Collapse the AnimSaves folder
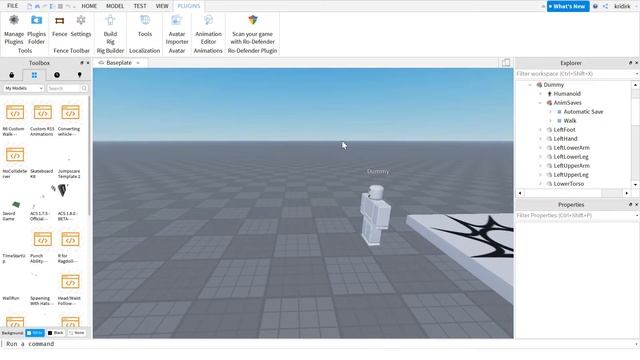 [540, 102]
